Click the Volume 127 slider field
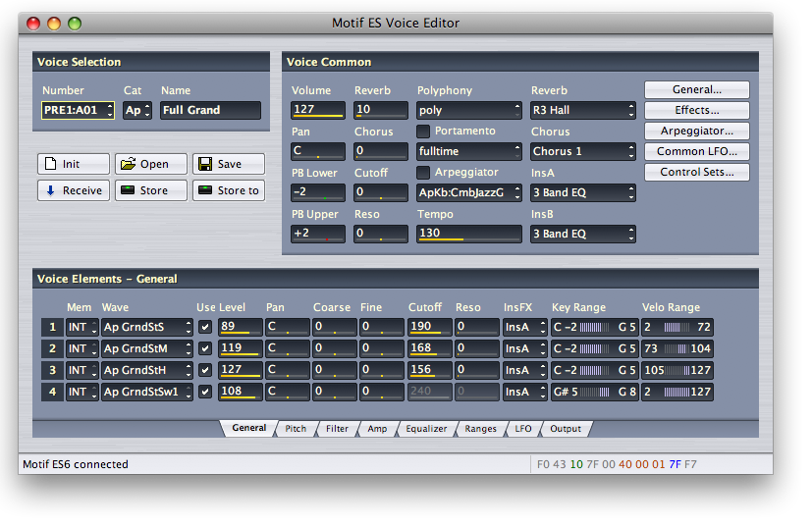This screenshot has height=528, width=812. tap(318, 111)
